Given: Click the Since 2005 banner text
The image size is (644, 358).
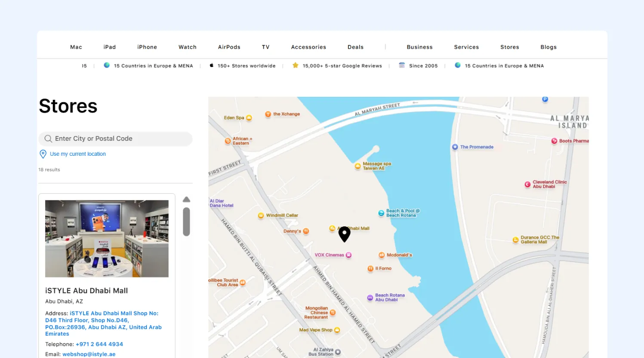Looking at the screenshot, I should 423,66.
